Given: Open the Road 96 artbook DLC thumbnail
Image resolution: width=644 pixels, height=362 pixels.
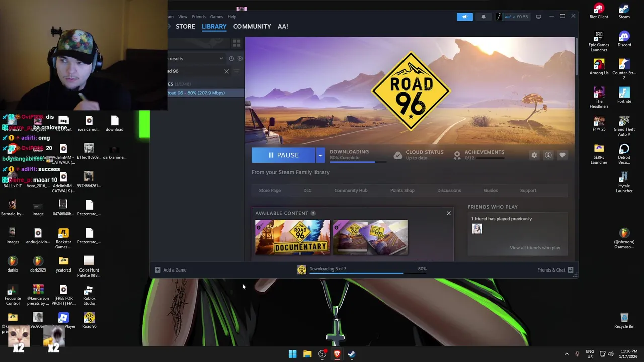Looking at the screenshot, I should coord(370,237).
